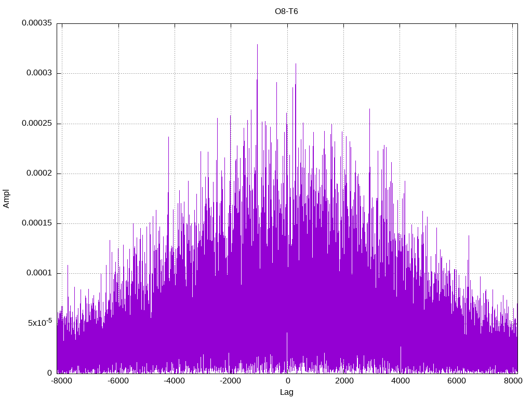Viewport: 532px width, 399px height.
Task: Click y-axis tick label 5x10-5
Action: coord(40,322)
